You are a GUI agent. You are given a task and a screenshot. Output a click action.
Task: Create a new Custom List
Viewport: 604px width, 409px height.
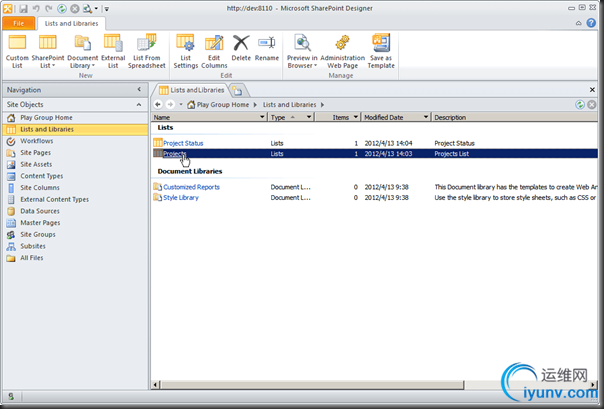coord(17,51)
